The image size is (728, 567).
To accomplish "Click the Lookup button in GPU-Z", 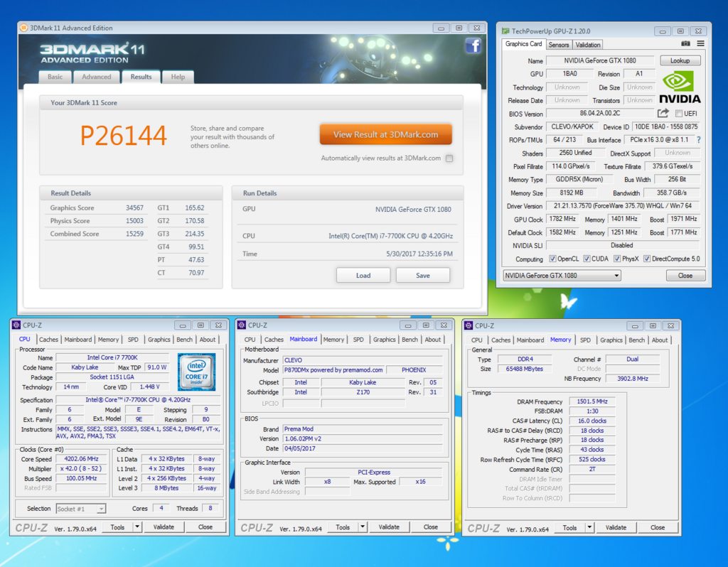I will 680,61.
